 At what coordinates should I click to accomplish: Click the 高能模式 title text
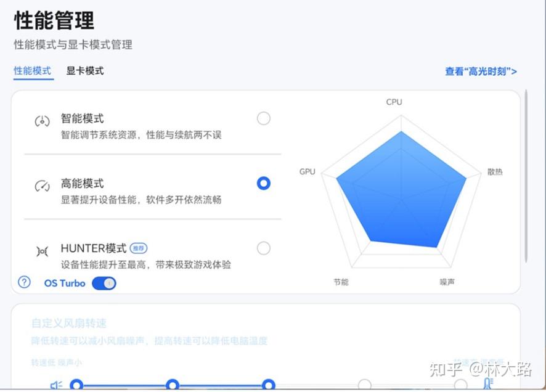coord(82,184)
